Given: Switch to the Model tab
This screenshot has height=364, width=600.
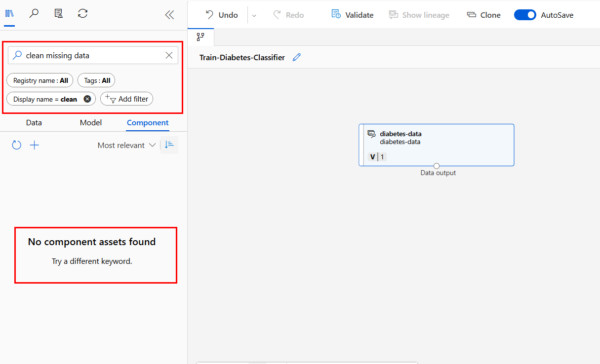Looking at the screenshot, I should 90,122.
